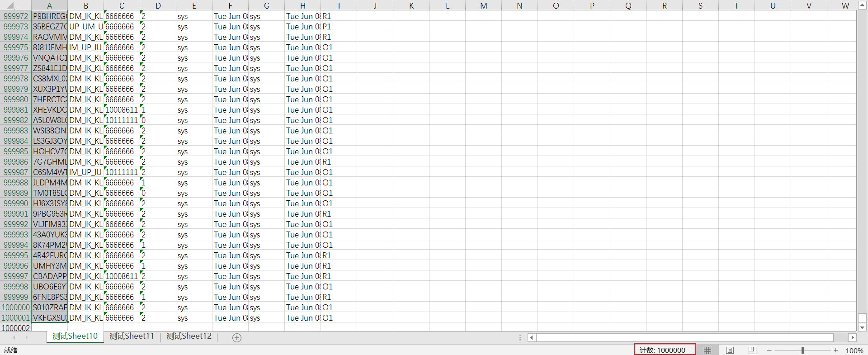The image size is (868, 355).
Task: Click the 计数: 1000000 status count
Action: 662,350
